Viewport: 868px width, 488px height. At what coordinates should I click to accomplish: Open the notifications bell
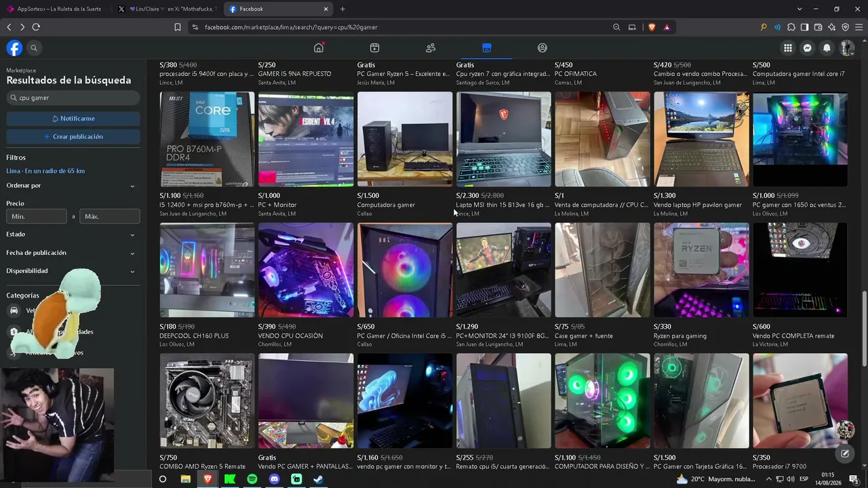[827, 48]
